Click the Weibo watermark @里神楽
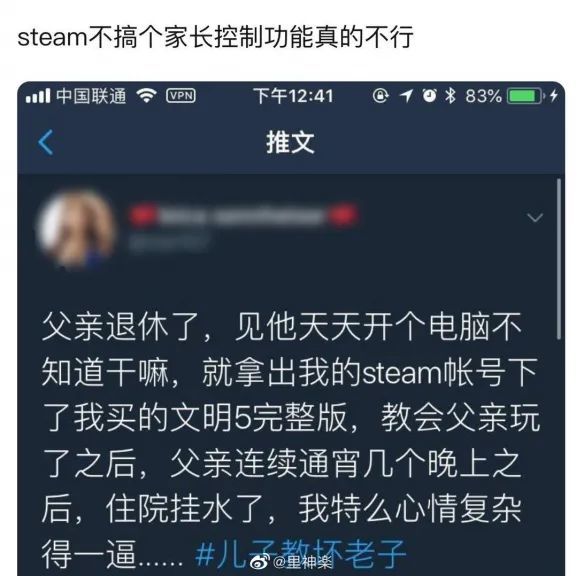 293,562
